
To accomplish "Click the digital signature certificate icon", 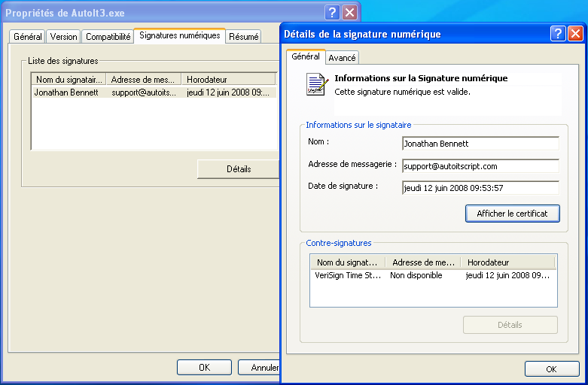I will pyautogui.click(x=315, y=84).
